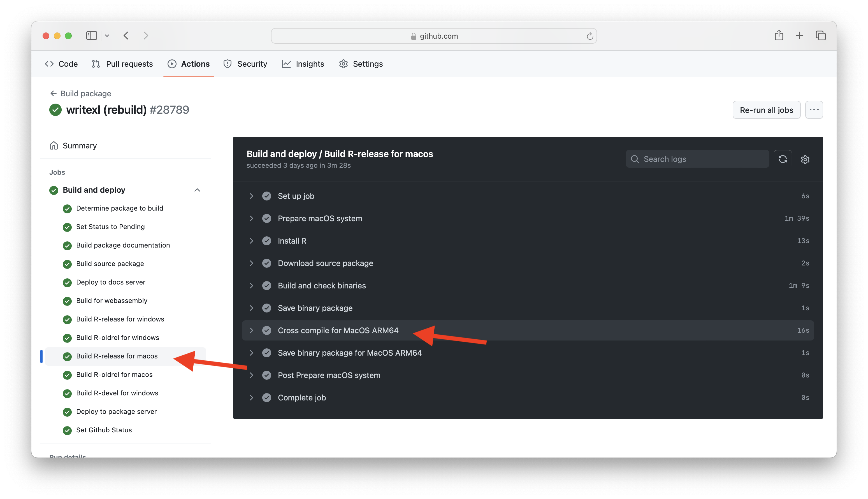
Task: Open the workflow run more-options ellipsis menu
Action: click(814, 110)
